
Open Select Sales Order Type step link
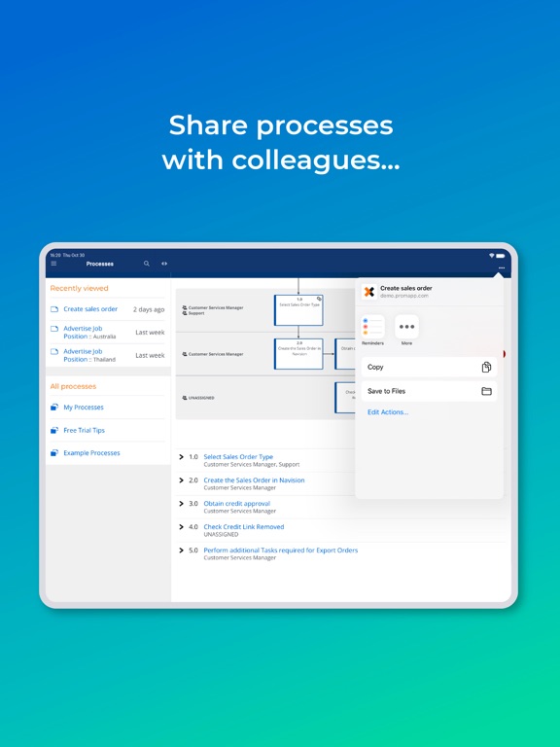[238, 457]
